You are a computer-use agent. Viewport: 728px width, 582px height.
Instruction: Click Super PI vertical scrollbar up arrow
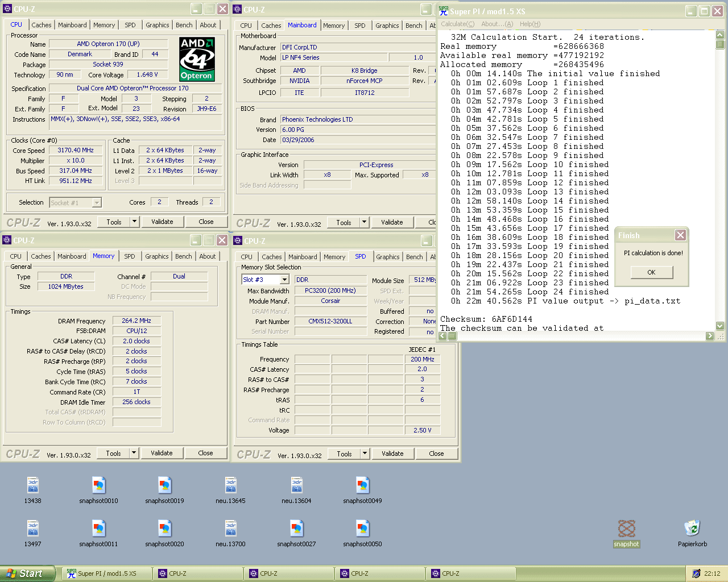pyautogui.click(x=720, y=35)
